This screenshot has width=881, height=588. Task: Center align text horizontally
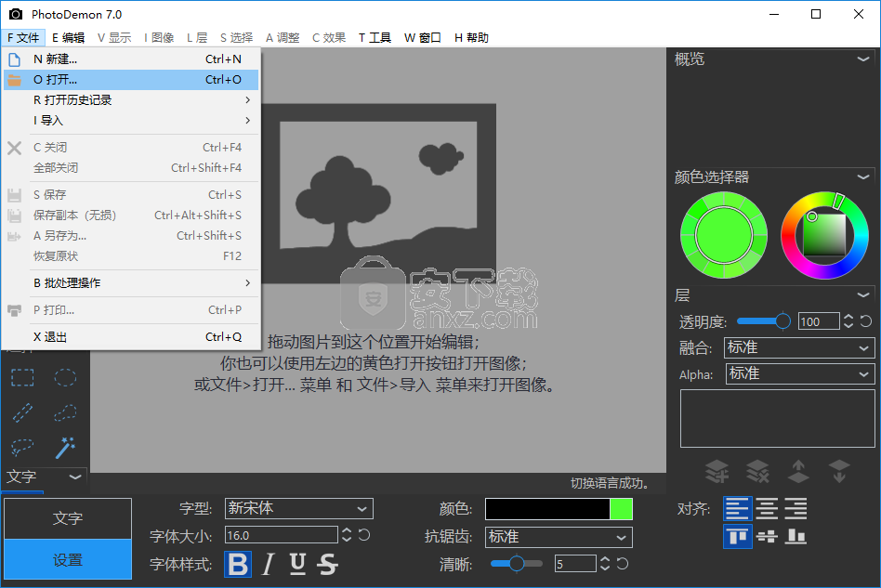point(767,508)
